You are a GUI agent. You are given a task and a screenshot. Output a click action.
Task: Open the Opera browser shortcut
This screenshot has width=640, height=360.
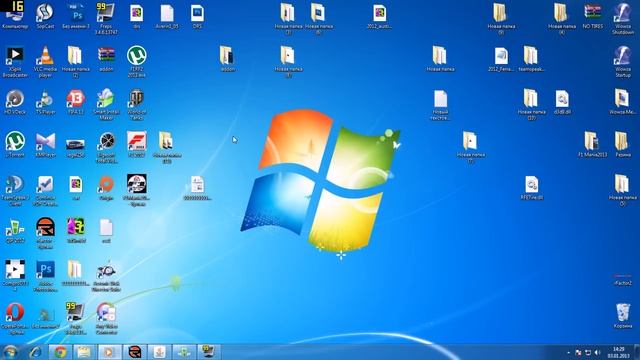[x=15, y=318]
